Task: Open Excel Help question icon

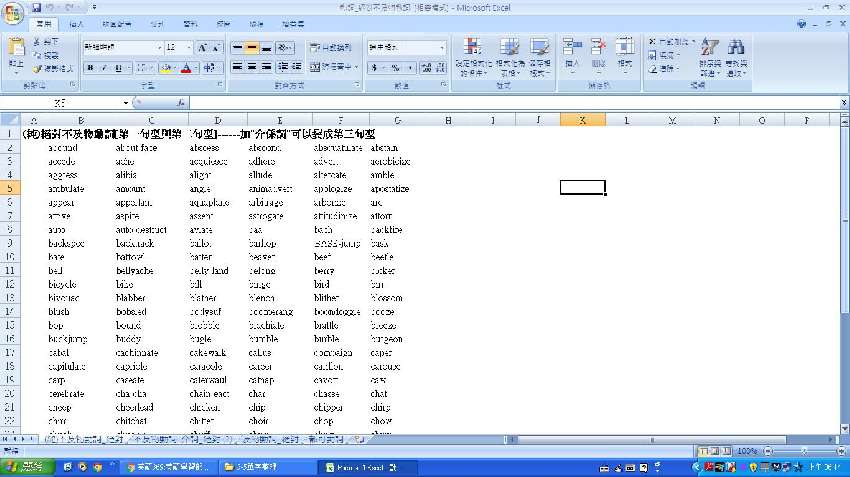Action: click(x=801, y=24)
